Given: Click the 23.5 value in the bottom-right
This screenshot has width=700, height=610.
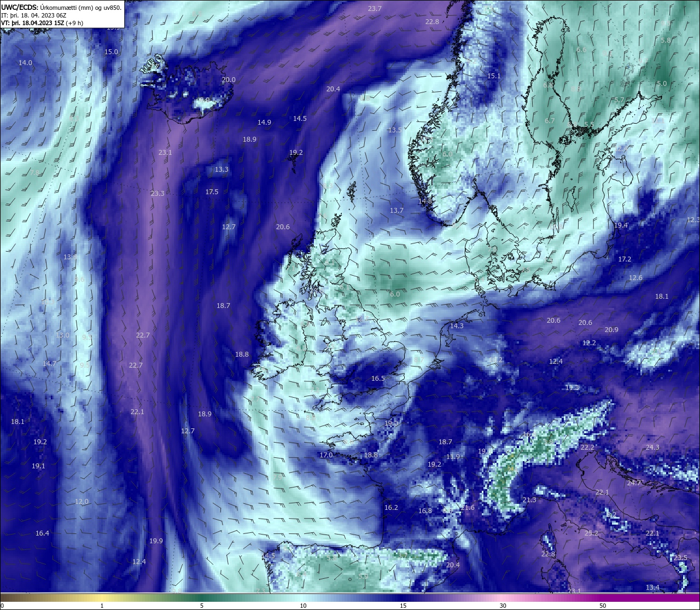Looking at the screenshot, I should point(680,558).
